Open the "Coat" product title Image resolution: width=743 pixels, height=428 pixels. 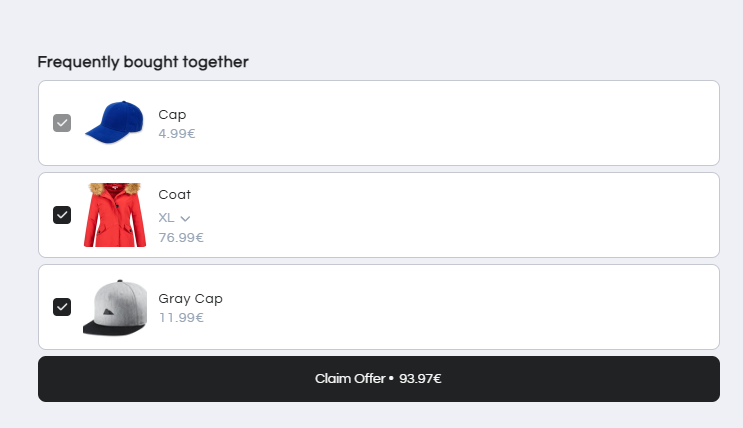(174, 195)
